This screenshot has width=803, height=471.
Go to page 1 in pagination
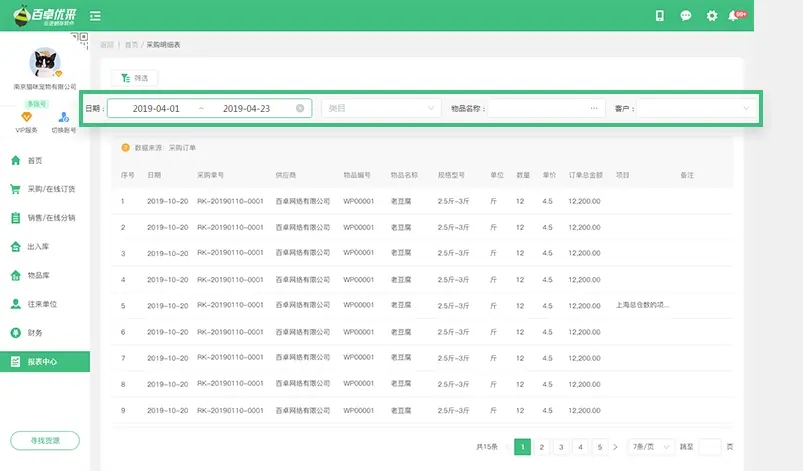click(522, 447)
